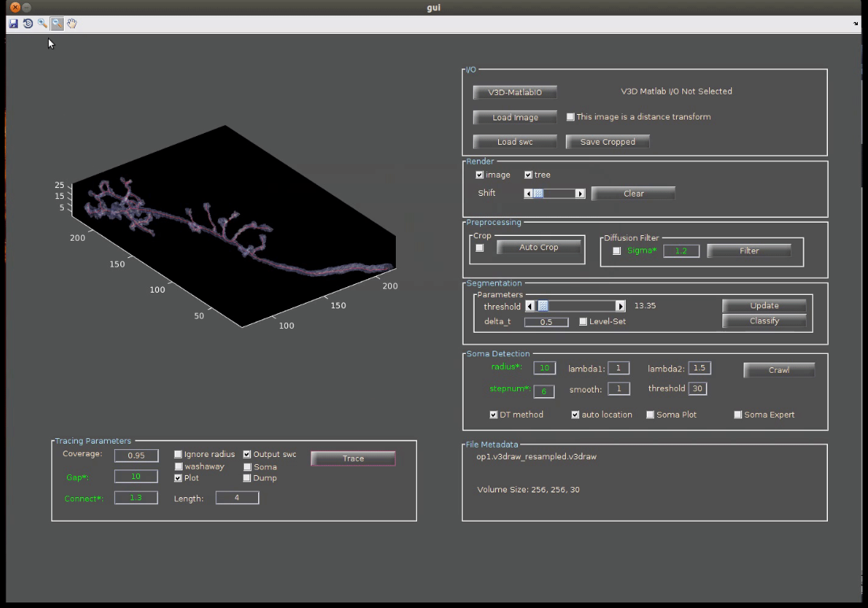
Task: Click the Trace button
Action: [x=353, y=459]
